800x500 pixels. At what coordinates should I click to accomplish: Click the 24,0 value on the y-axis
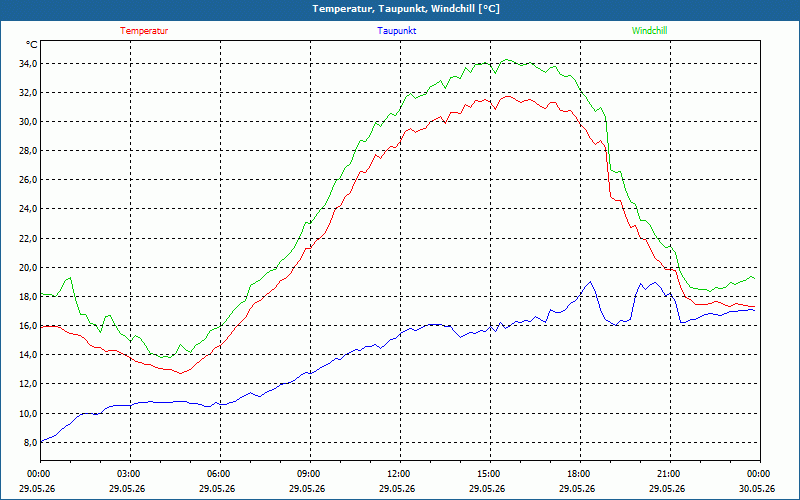pos(28,209)
